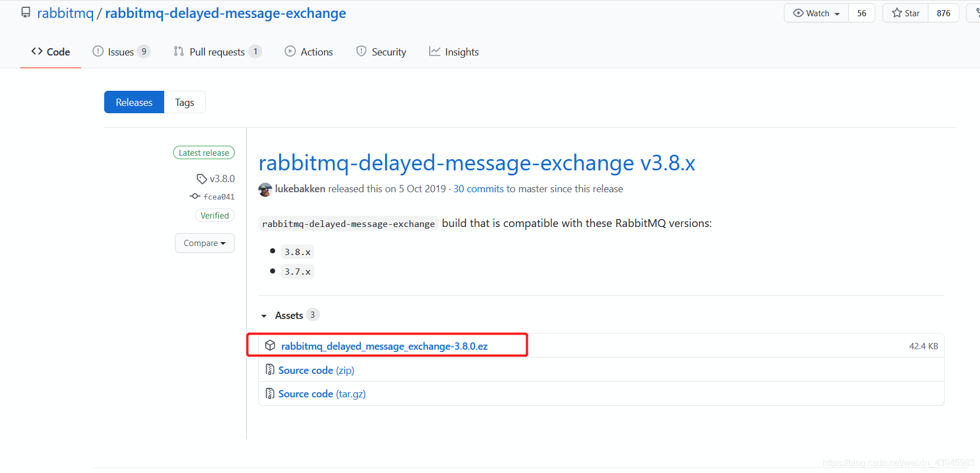Open the rabbitmq organization link
Viewport: 980px width, 473px height.
coord(65,13)
